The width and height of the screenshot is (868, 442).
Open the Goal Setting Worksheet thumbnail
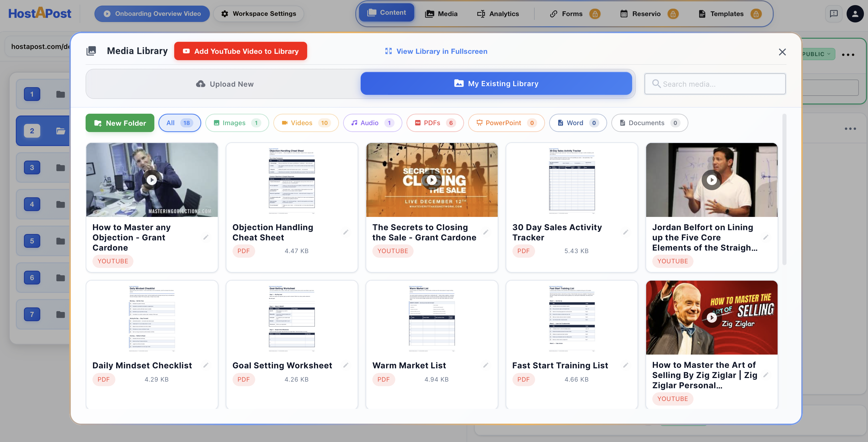coord(292,318)
